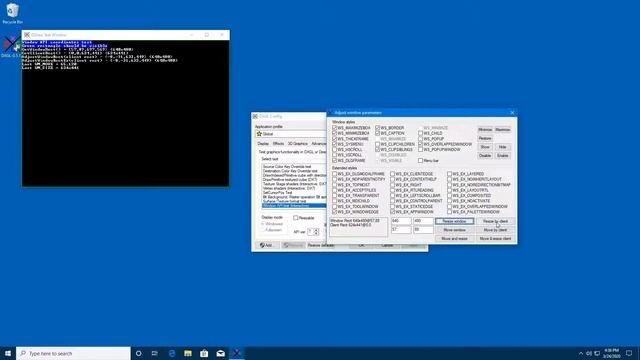640x360 pixels.
Task: Open Microsoft Store from the taskbar
Action: click(x=204, y=353)
